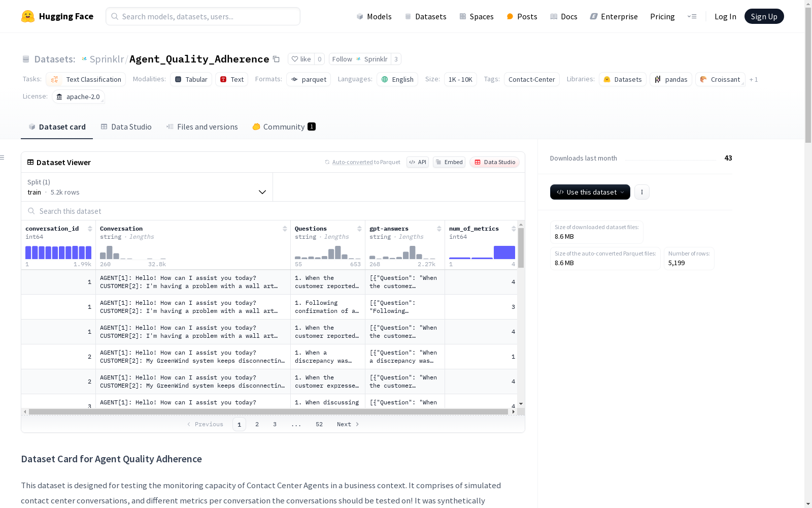This screenshot has height=508, width=812.
Task: Open the Community tab
Action: click(284, 127)
